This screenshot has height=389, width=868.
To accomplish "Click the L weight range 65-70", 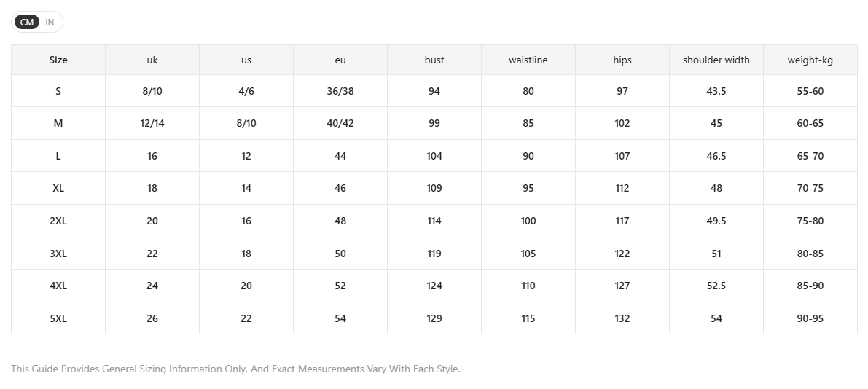I will 810,156.
